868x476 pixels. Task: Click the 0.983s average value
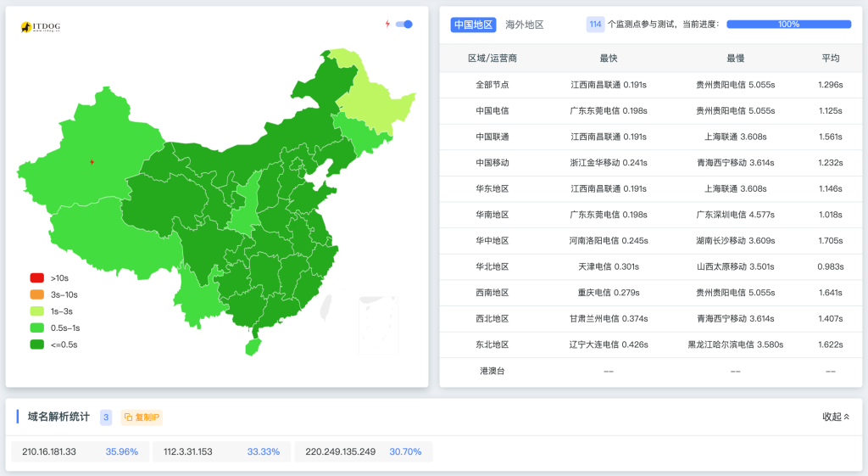[x=831, y=267]
